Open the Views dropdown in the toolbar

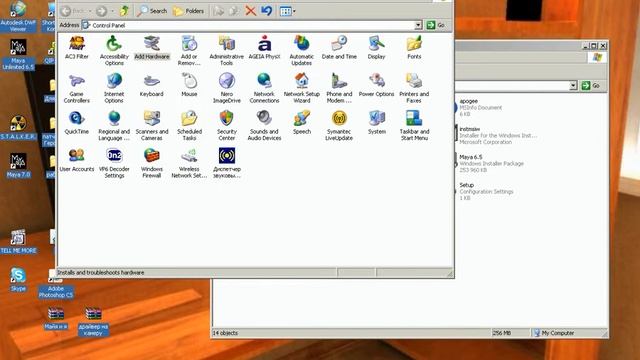click(x=287, y=11)
